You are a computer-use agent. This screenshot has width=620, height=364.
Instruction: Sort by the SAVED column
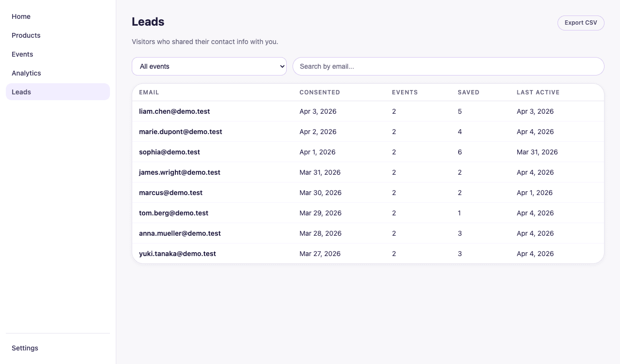tap(468, 92)
